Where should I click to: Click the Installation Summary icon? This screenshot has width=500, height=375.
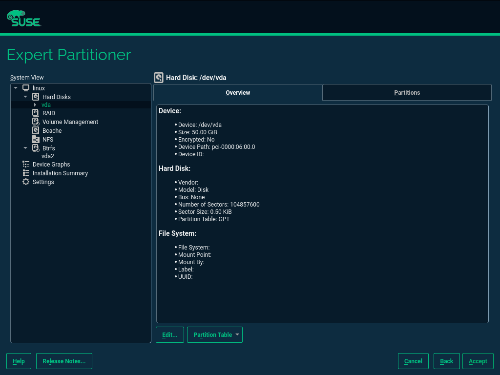[26, 173]
